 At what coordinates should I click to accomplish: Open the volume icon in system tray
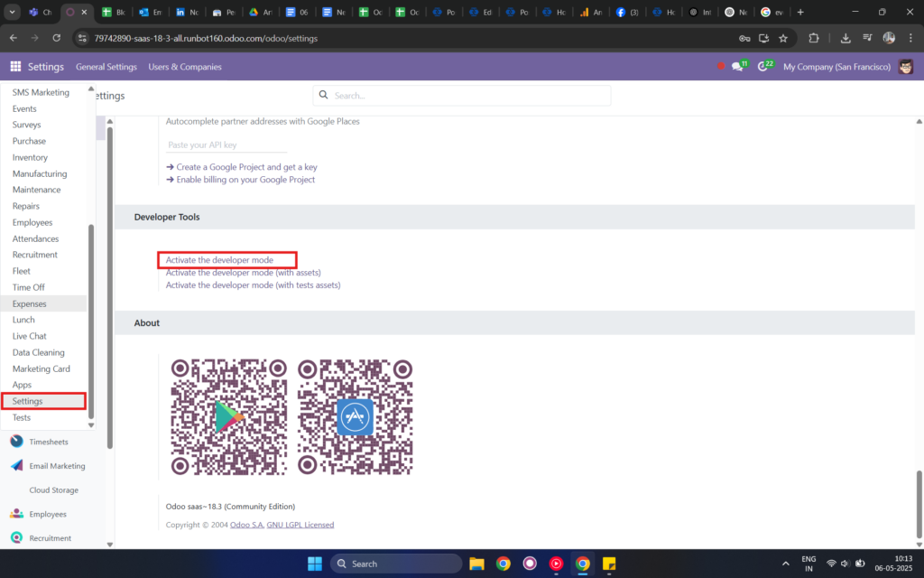pyautogui.click(x=845, y=564)
